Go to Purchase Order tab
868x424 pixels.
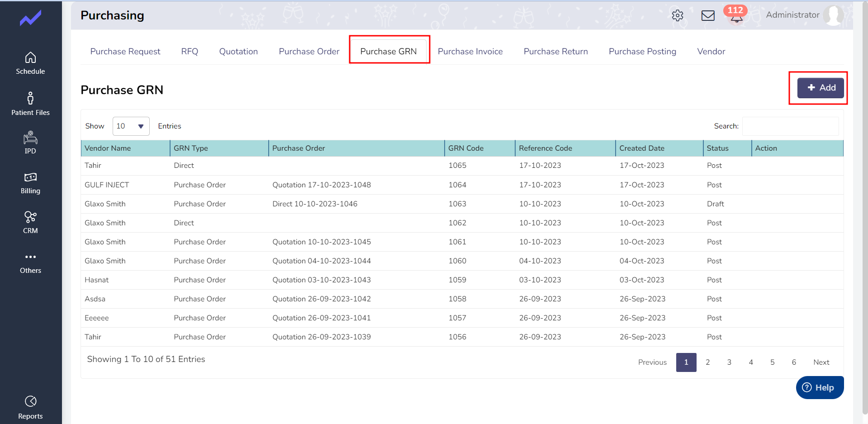309,52
